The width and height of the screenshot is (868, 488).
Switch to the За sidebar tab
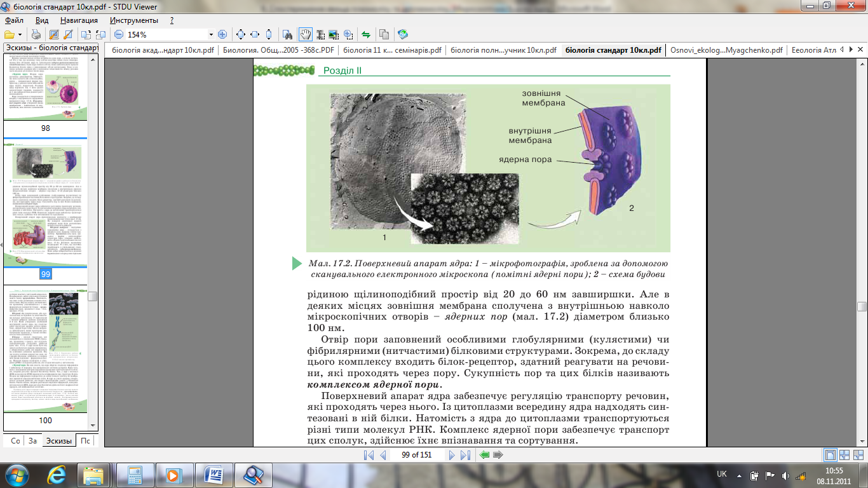[x=32, y=440]
